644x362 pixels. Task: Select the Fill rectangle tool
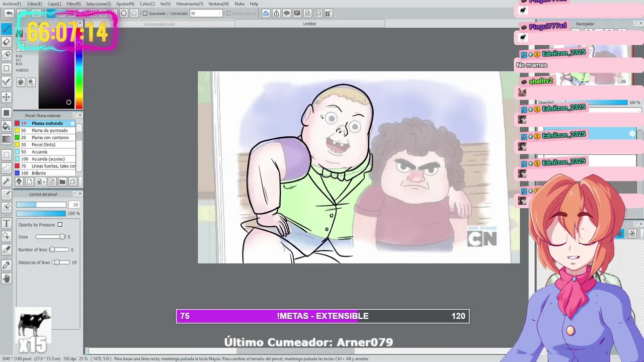click(7, 113)
